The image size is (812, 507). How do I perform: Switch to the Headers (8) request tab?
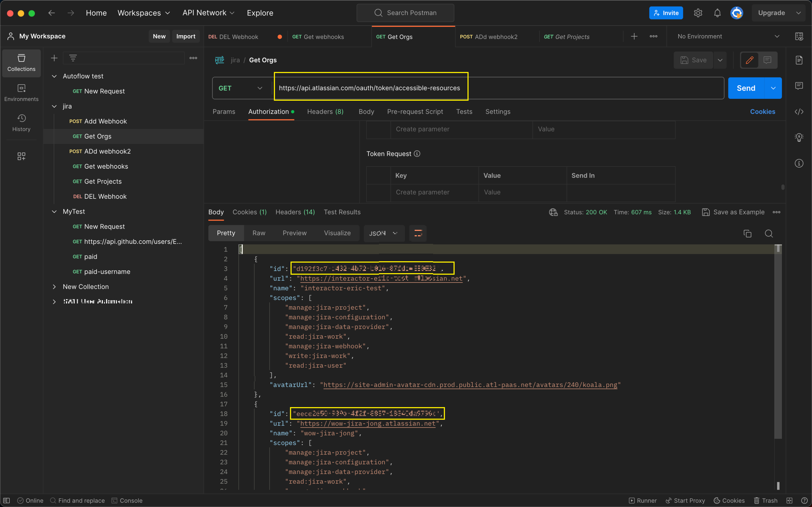click(325, 112)
